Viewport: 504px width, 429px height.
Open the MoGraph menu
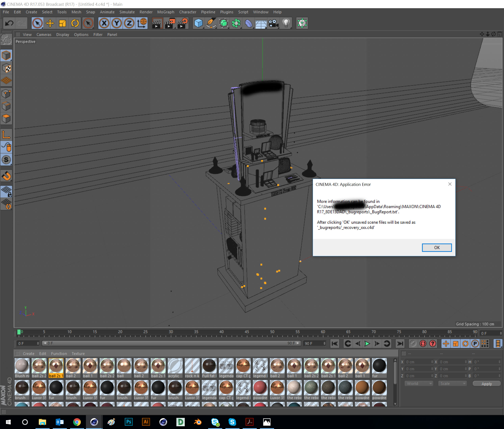coord(165,12)
